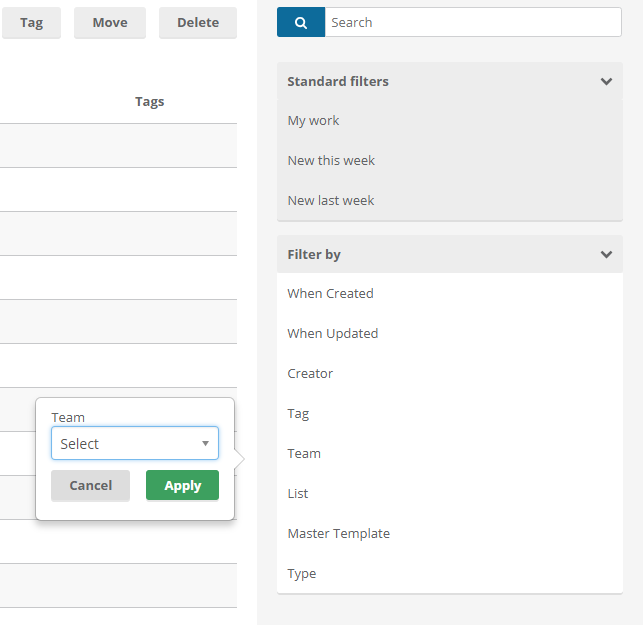Screen dimensions: 643x625
Task: Click the blue search magnifier icon
Action: 301,22
